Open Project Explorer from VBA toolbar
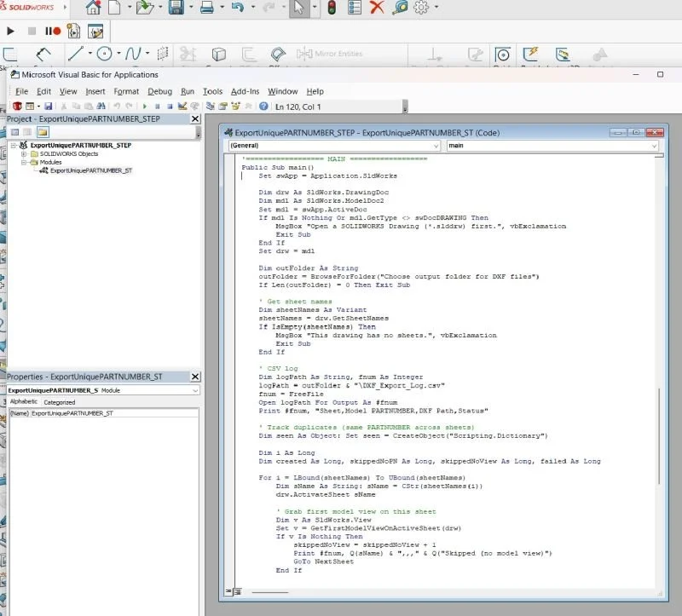The height and width of the screenshot is (616, 682). point(211,106)
